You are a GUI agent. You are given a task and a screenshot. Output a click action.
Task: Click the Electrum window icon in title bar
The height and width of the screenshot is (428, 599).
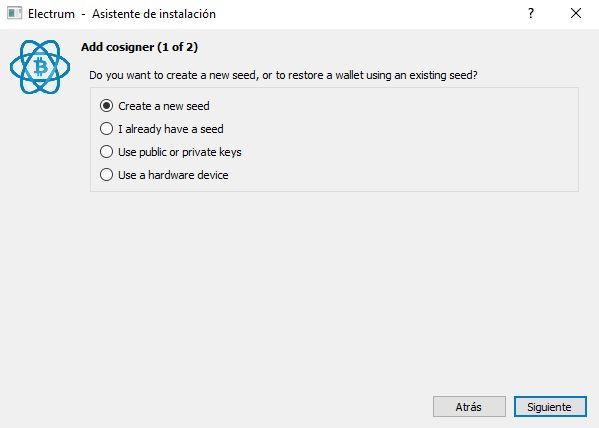(x=15, y=13)
